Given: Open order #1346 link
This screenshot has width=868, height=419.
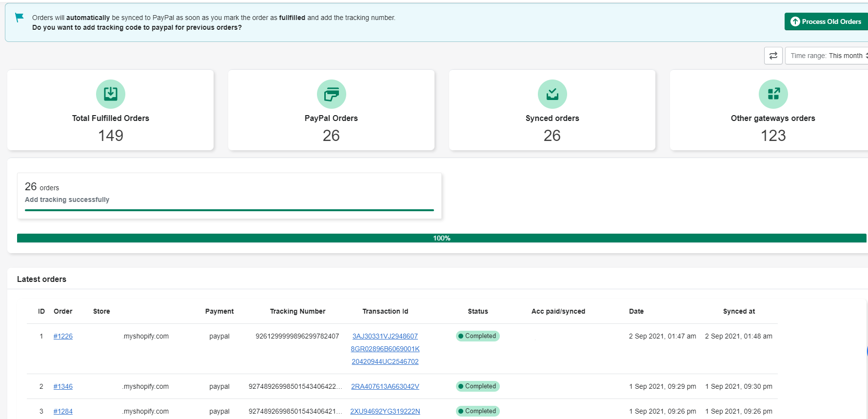Looking at the screenshot, I should [63, 386].
